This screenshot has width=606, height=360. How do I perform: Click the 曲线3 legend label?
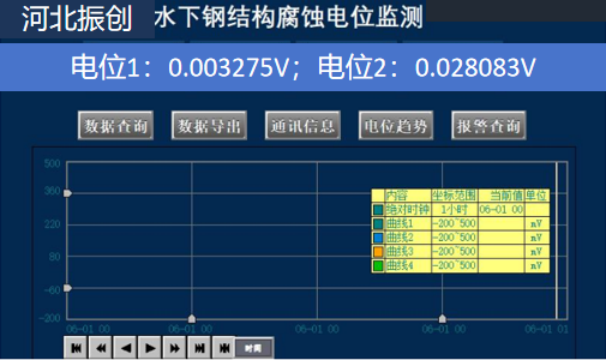point(400,252)
